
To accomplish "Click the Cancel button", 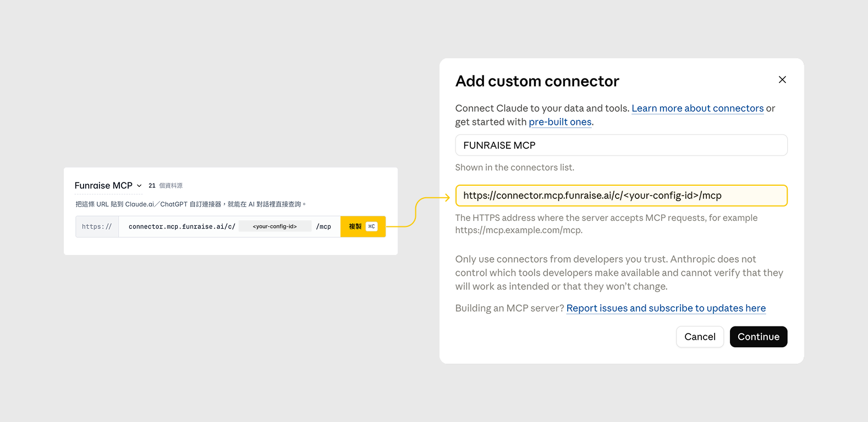I will click(700, 337).
